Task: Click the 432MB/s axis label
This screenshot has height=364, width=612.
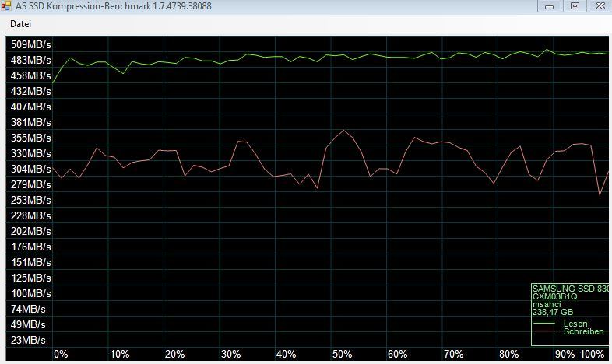Action: (x=31, y=91)
